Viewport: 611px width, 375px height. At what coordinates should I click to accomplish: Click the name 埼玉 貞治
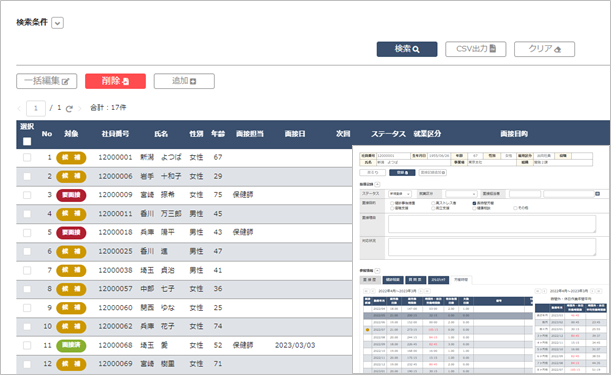pos(157,270)
